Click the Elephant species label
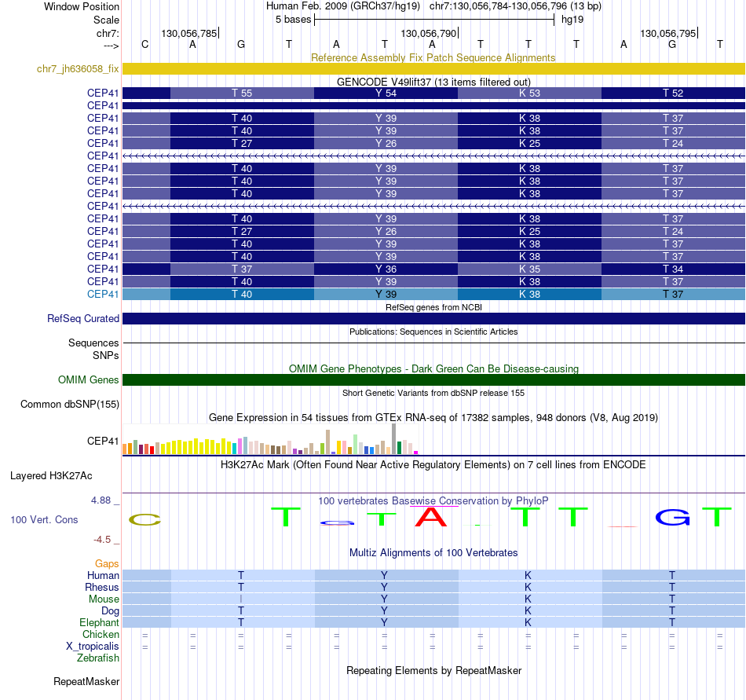This screenshot has width=746, height=700. [x=99, y=623]
